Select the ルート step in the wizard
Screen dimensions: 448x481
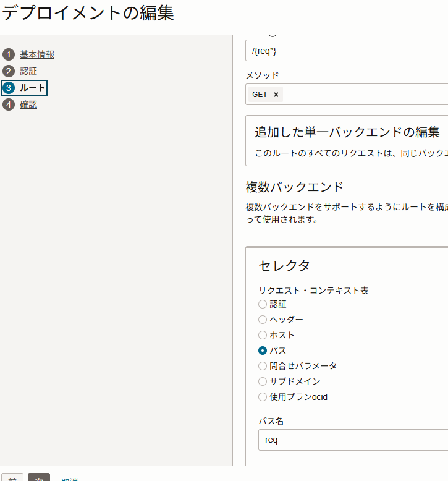32,88
